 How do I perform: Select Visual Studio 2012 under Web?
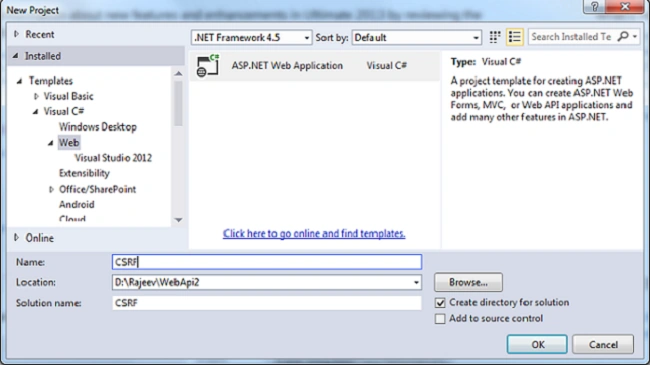tap(113, 158)
